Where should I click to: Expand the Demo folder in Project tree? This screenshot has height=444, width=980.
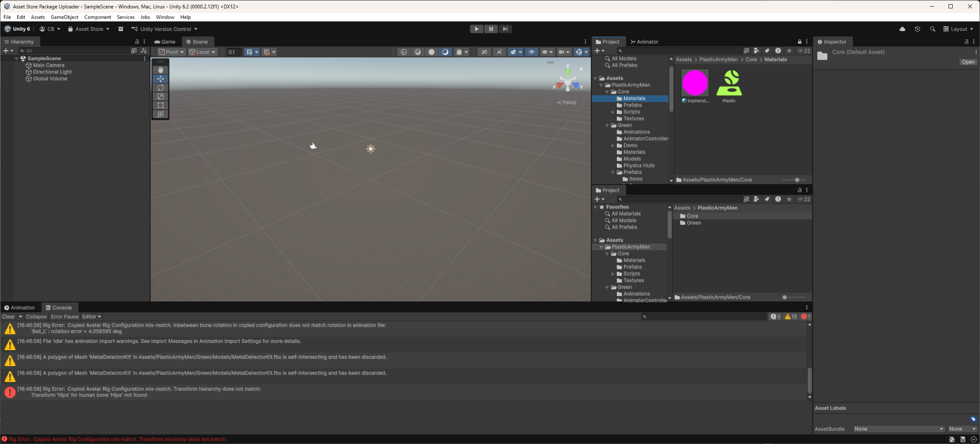tap(613, 145)
